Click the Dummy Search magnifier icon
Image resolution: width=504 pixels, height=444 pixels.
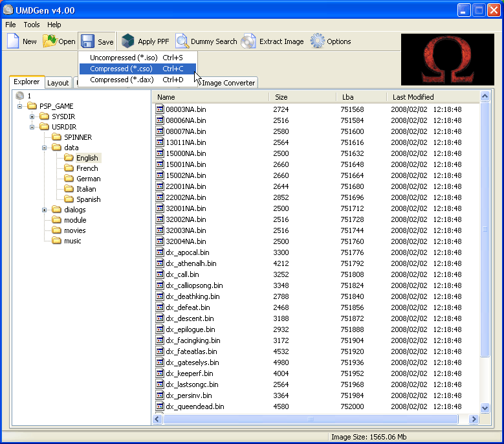182,41
